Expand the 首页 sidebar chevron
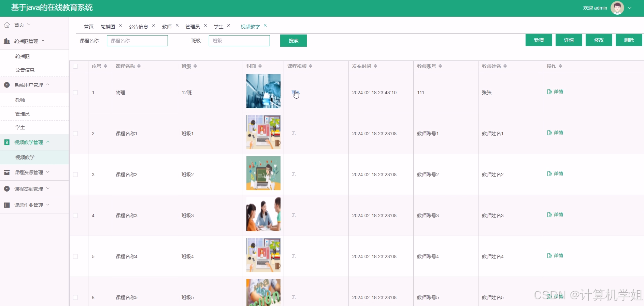 [x=29, y=25]
